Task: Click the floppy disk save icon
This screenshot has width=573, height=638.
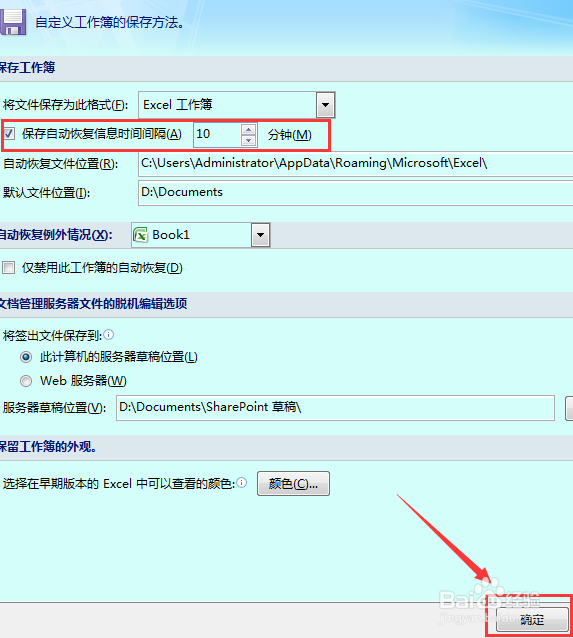Action: click(13, 22)
